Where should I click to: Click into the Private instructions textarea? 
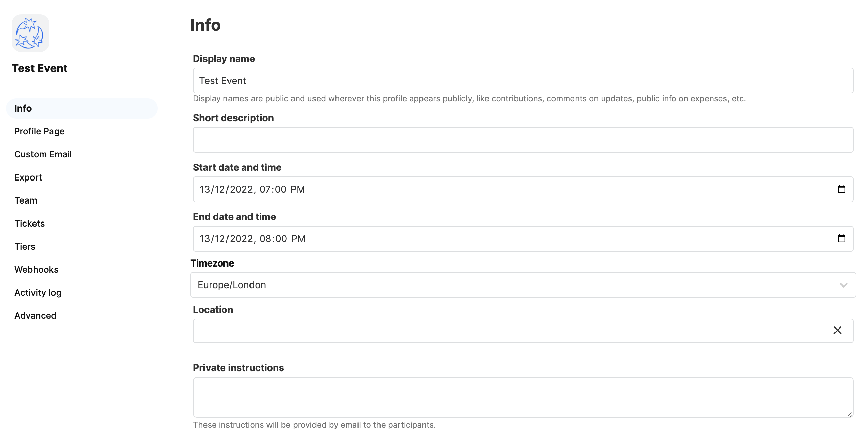(x=523, y=397)
